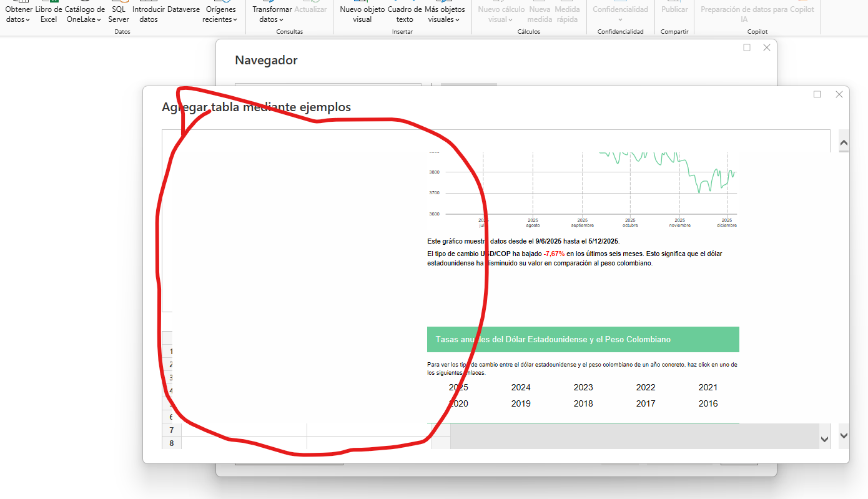868x499 pixels.
Task: Choose the Dataverse data source
Action: tap(183, 9)
